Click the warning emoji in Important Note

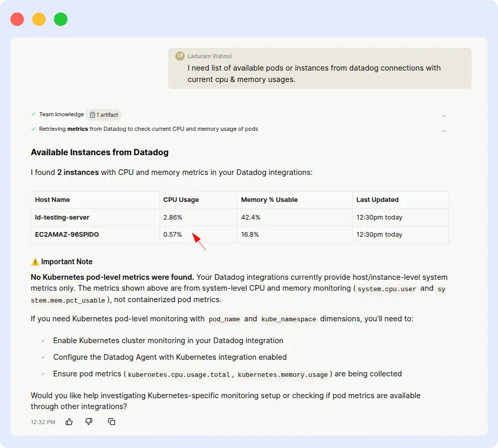(x=34, y=262)
